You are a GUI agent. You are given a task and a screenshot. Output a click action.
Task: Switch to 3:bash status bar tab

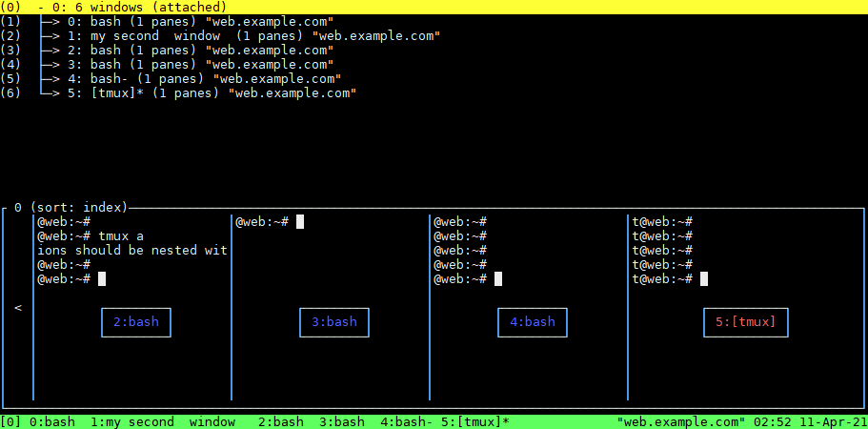pyautogui.click(x=341, y=421)
